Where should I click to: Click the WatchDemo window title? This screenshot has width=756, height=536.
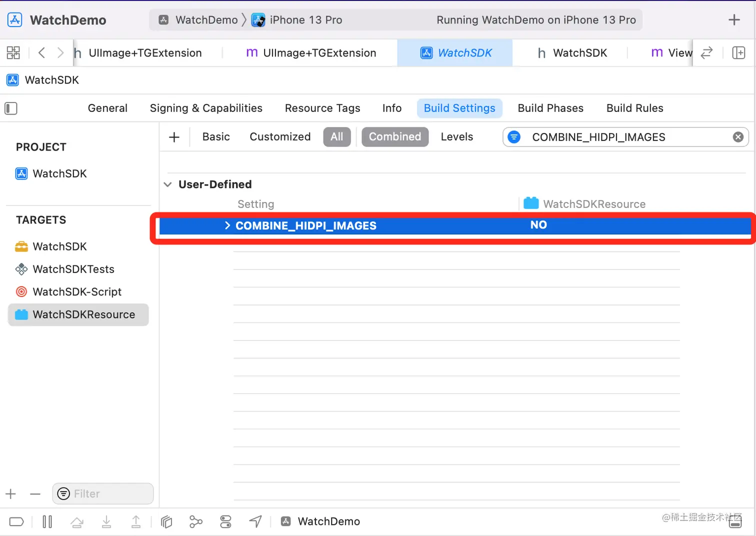click(x=68, y=20)
